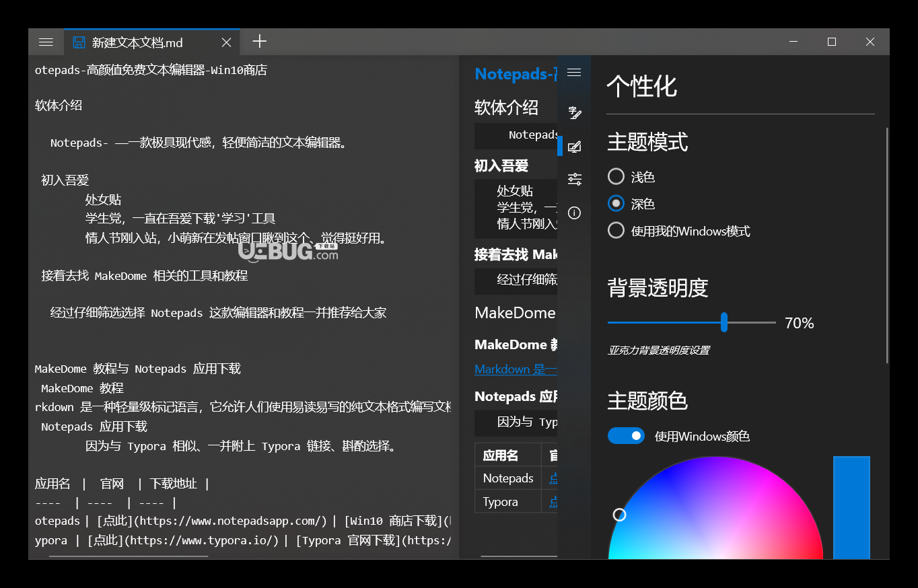Click the 应用名 header in preview table
The image size is (918, 588).
(508, 455)
